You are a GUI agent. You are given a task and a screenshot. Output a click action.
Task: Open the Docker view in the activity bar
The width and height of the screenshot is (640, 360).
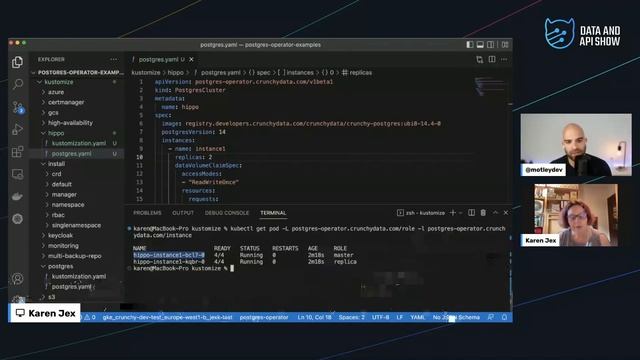point(18,196)
